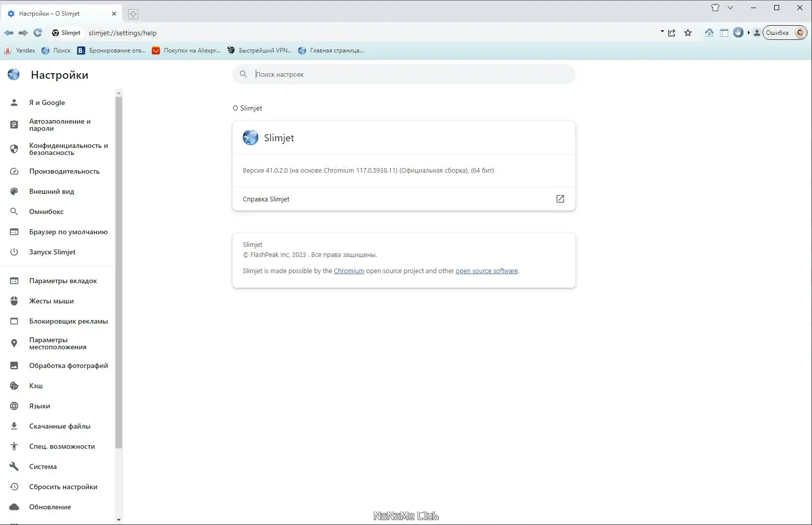This screenshot has width=812, height=525.
Task: Open the open source software hyperlink
Action: click(487, 271)
